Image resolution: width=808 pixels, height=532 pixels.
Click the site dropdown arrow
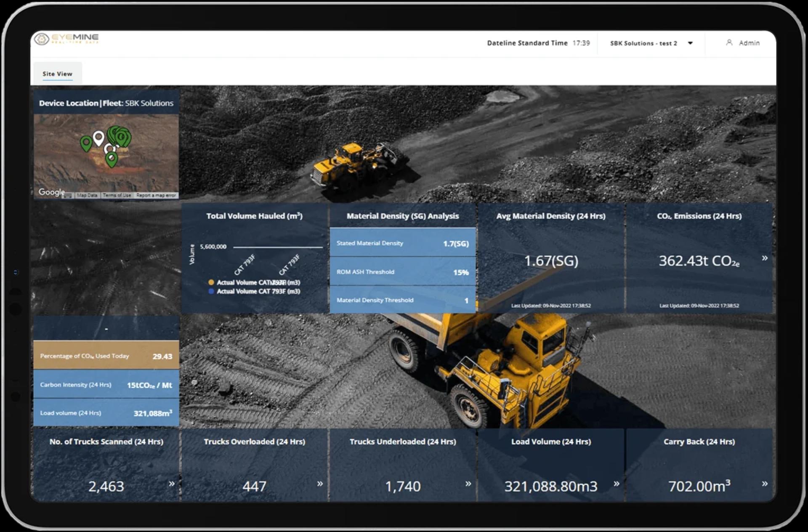pyautogui.click(x=690, y=43)
